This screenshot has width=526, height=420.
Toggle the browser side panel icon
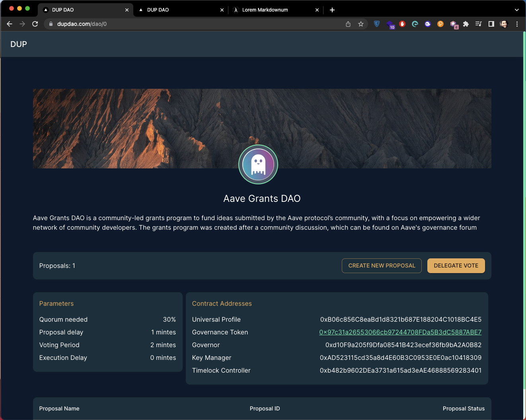coord(491,24)
